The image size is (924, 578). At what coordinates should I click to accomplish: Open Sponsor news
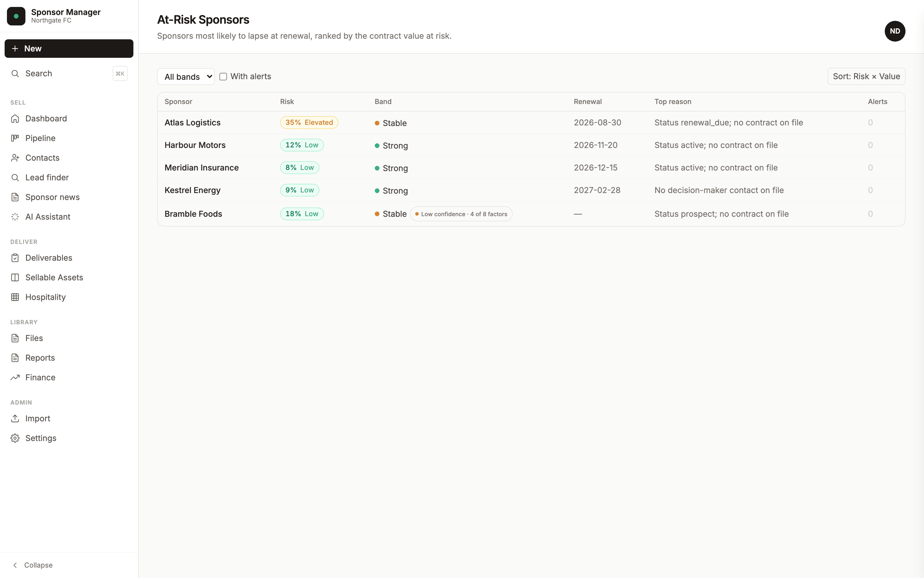pyautogui.click(x=69, y=197)
